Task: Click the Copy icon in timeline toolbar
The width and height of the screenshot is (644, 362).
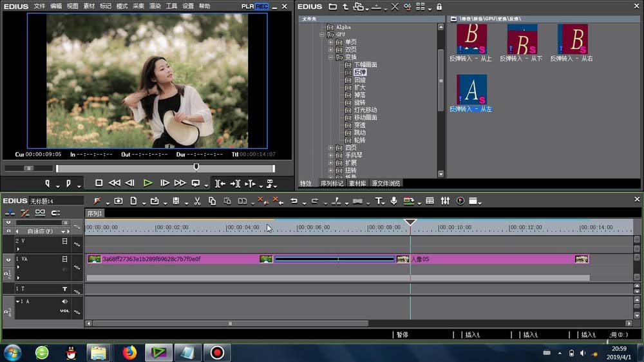Action: [x=212, y=201]
